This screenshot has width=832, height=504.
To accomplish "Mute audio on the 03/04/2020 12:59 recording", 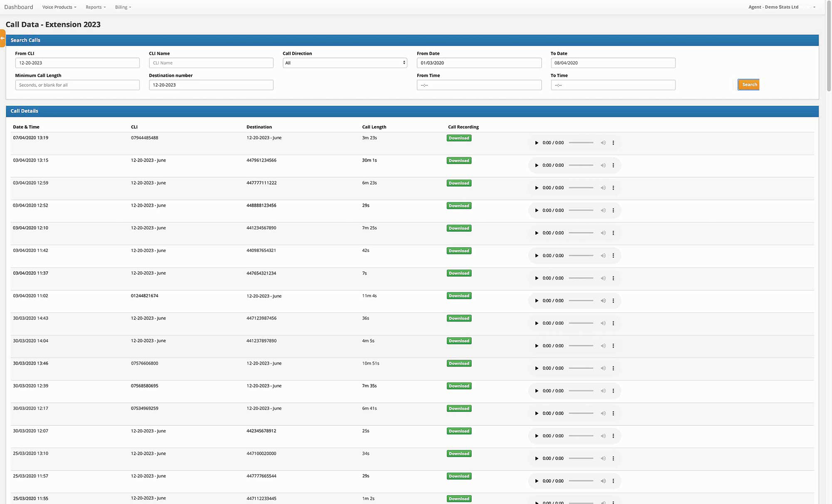I will coord(603,188).
